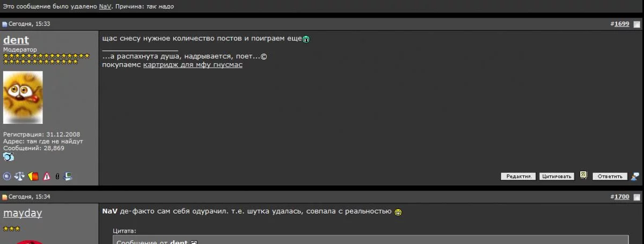Click the user status globe icon under dent
The height and width of the screenshot is (244, 644).
(7, 175)
